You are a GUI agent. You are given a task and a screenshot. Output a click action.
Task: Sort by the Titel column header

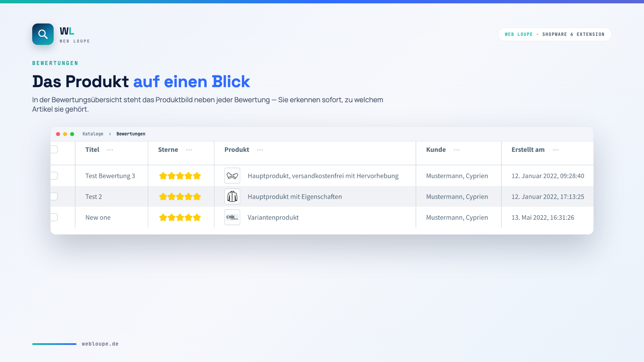point(92,149)
